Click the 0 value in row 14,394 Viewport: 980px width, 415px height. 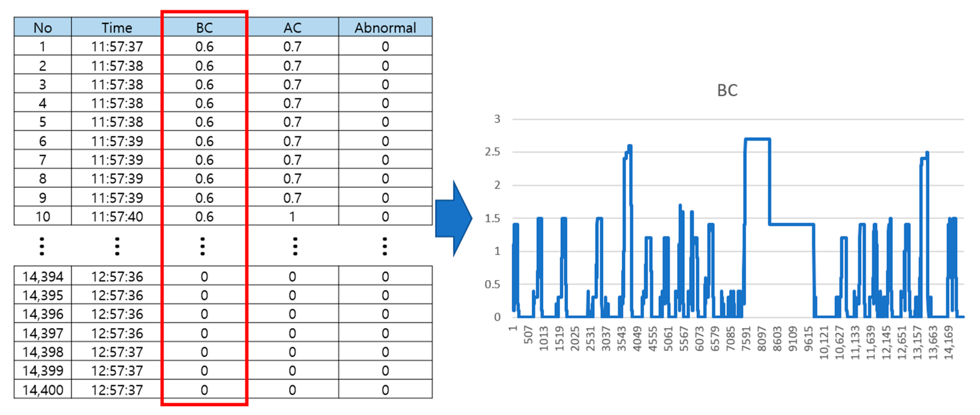click(x=204, y=276)
